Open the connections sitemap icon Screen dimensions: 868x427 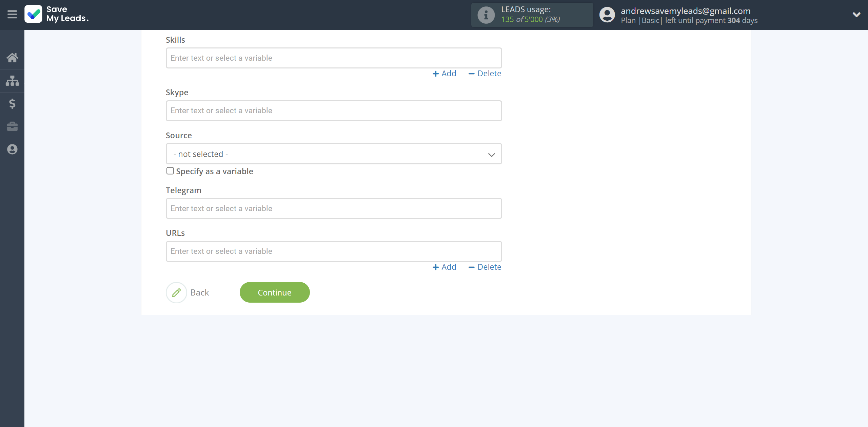coord(12,81)
